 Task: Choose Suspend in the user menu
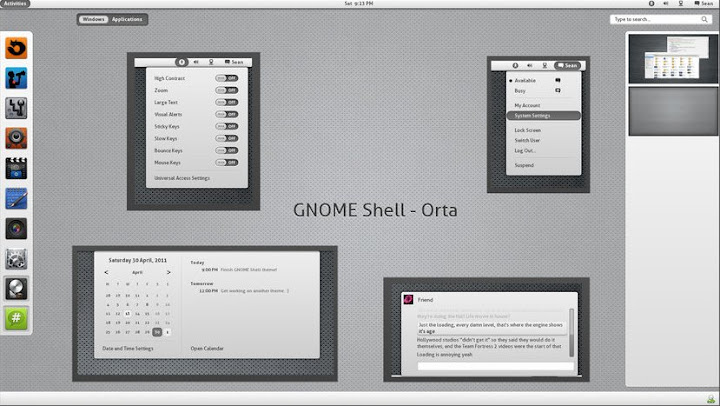point(524,165)
